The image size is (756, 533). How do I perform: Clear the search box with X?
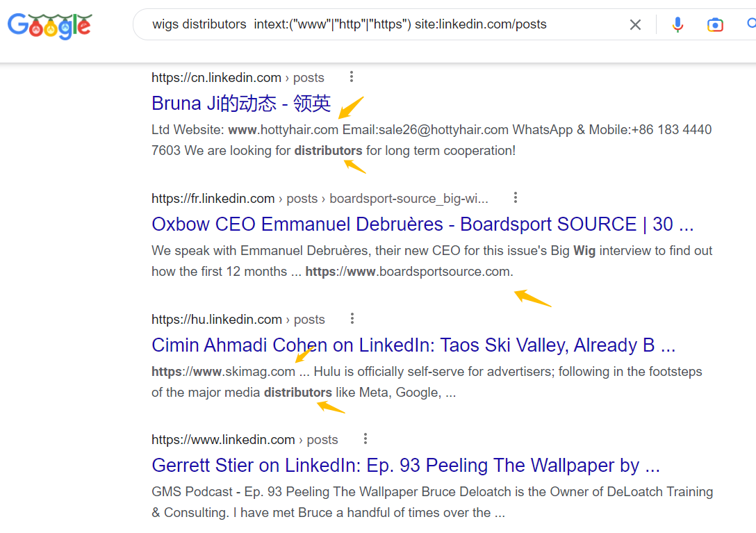click(x=636, y=24)
